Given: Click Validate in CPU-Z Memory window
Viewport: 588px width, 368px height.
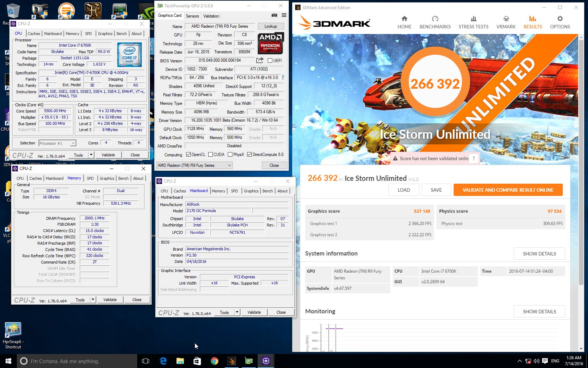Looking at the screenshot, I should pyautogui.click(x=110, y=300).
